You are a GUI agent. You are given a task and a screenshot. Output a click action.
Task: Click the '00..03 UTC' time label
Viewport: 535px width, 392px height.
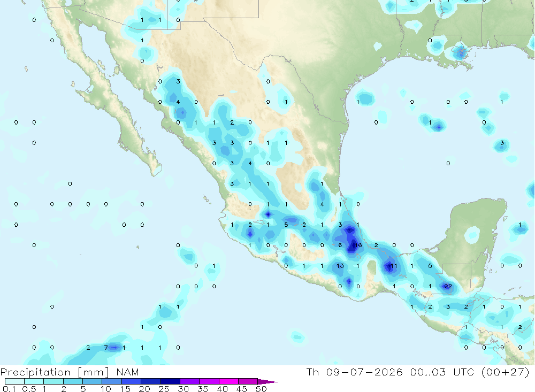[442, 372]
